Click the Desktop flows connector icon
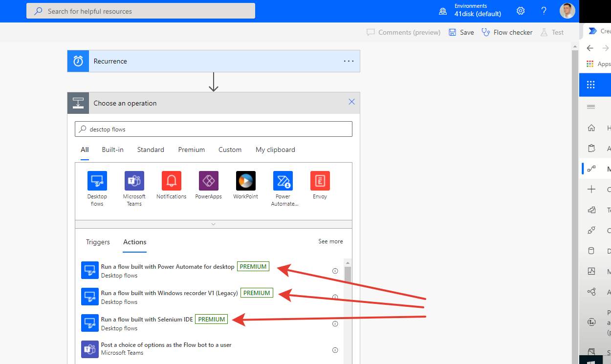Image resolution: width=611 pixels, height=364 pixels. (97, 181)
